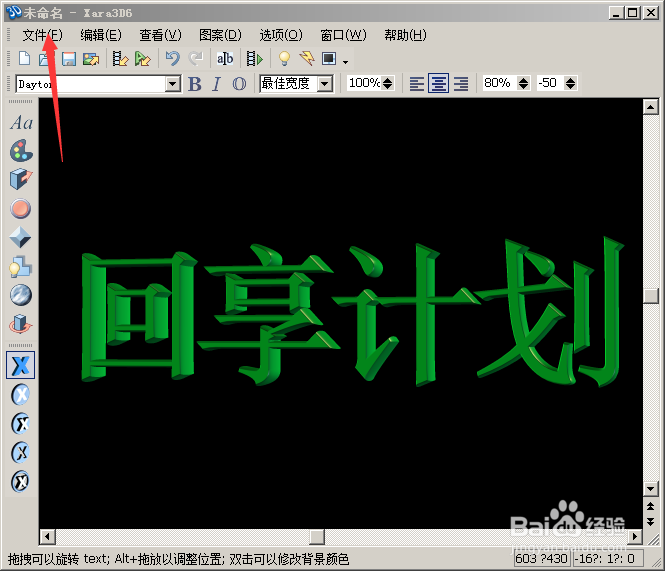Viewport: 665px width, 571px height.
Task: Open texture options with the sphere icon
Action: [x=21, y=295]
